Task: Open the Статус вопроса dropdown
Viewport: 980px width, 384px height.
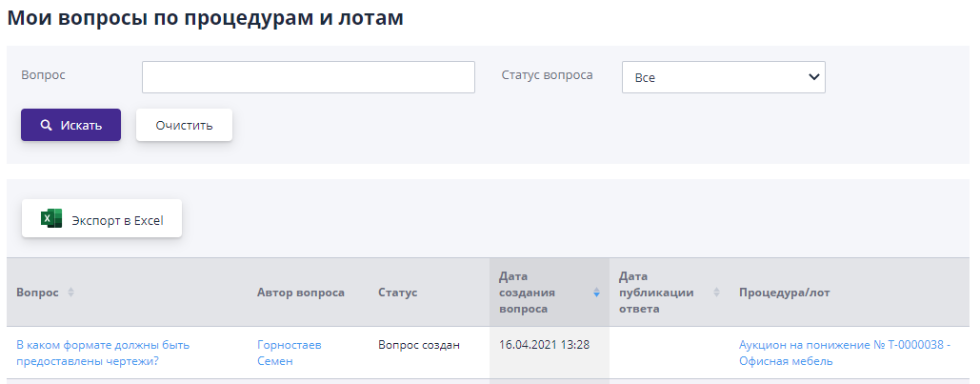Action: tap(723, 77)
